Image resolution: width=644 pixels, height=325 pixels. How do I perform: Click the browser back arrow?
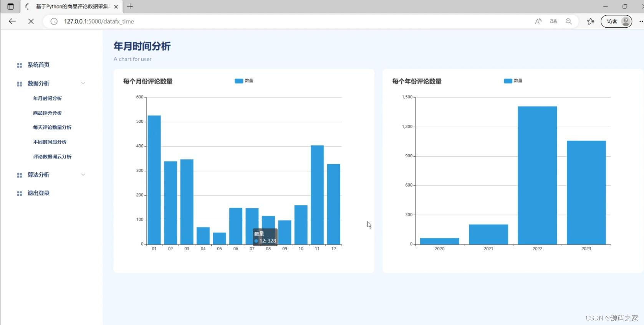(x=12, y=21)
